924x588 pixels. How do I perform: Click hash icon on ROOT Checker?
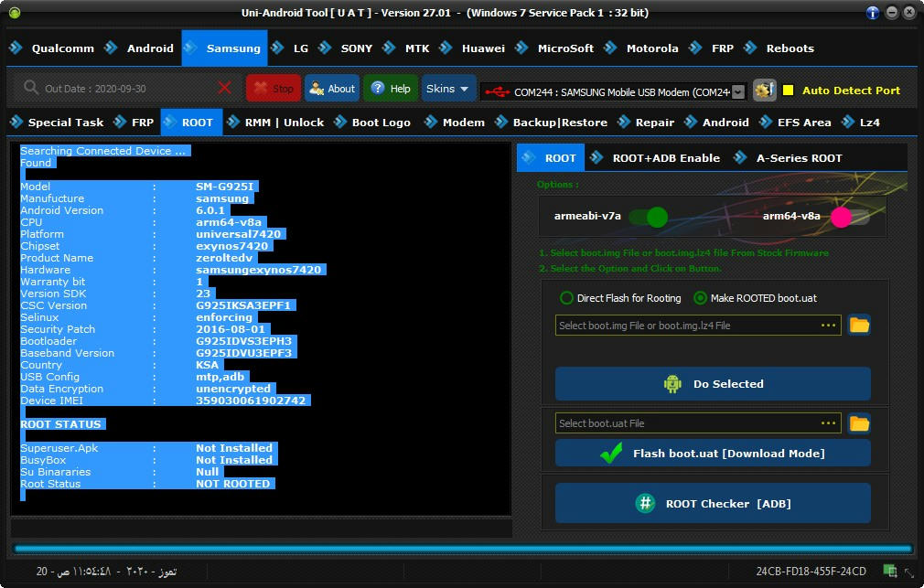(645, 503)
